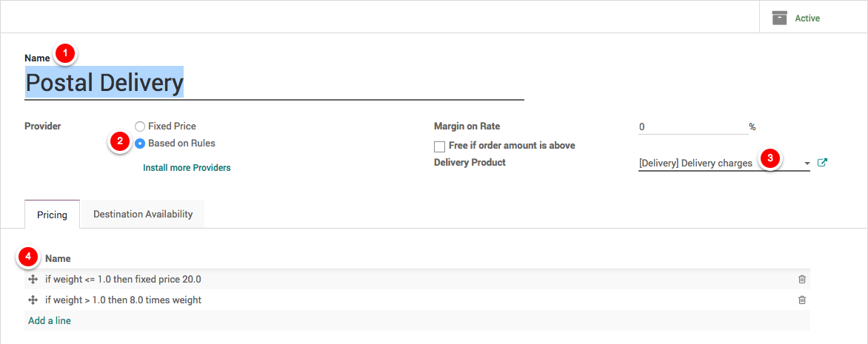Enable Free if order amount is above
This screenshot has width=868, height=344.
pyautogui.click(x=440, y=146)
